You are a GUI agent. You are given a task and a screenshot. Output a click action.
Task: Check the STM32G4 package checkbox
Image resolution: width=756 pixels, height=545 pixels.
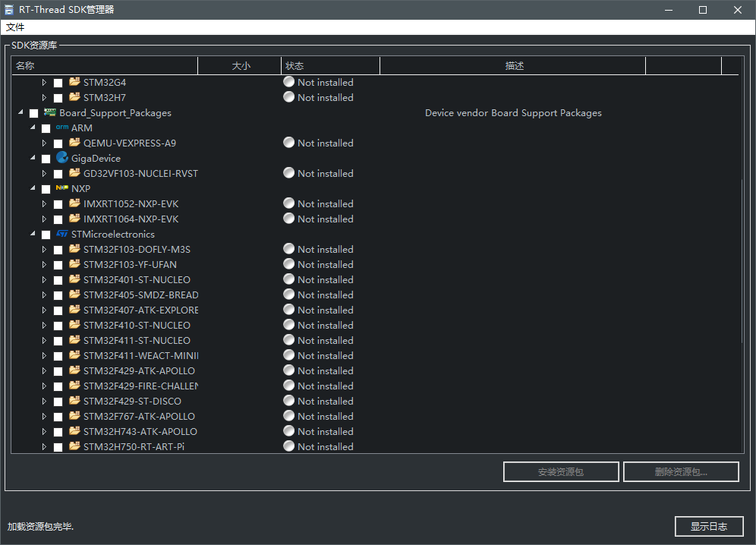[58, 83]
